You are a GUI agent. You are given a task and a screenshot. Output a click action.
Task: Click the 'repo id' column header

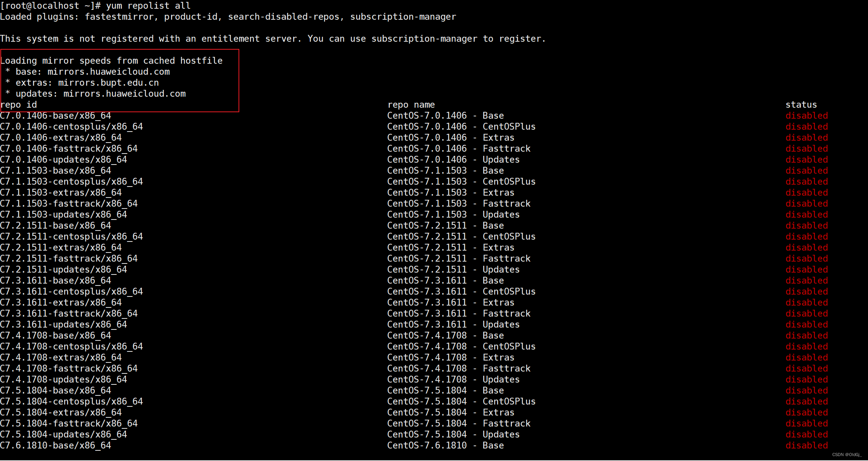tap(19, 105)
